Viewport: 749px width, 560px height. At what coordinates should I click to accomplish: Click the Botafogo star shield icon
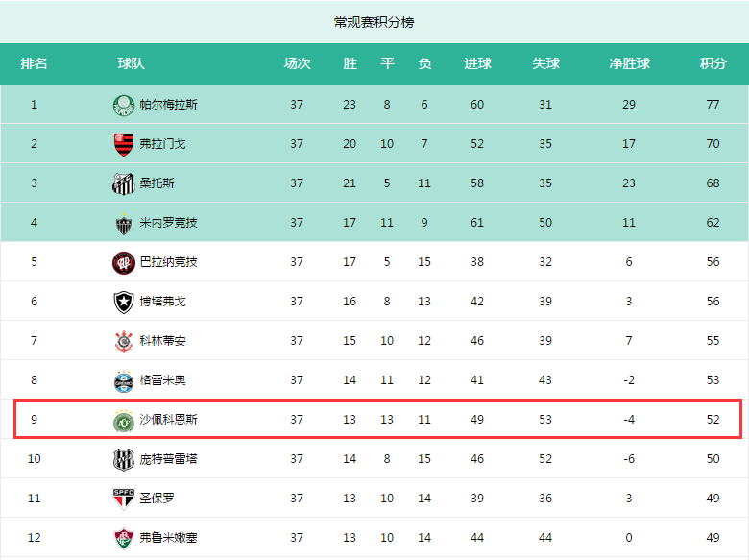click(x=124, y=302)
